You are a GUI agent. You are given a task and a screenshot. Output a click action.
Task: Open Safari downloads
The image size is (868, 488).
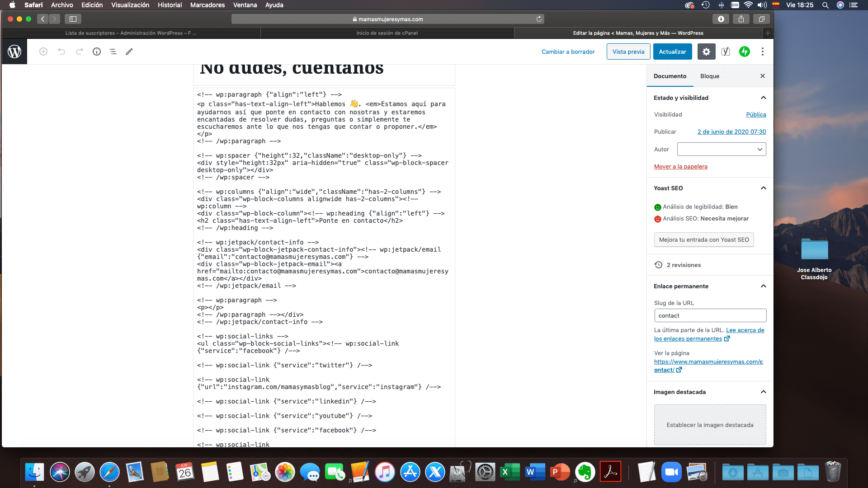point(721,19)
